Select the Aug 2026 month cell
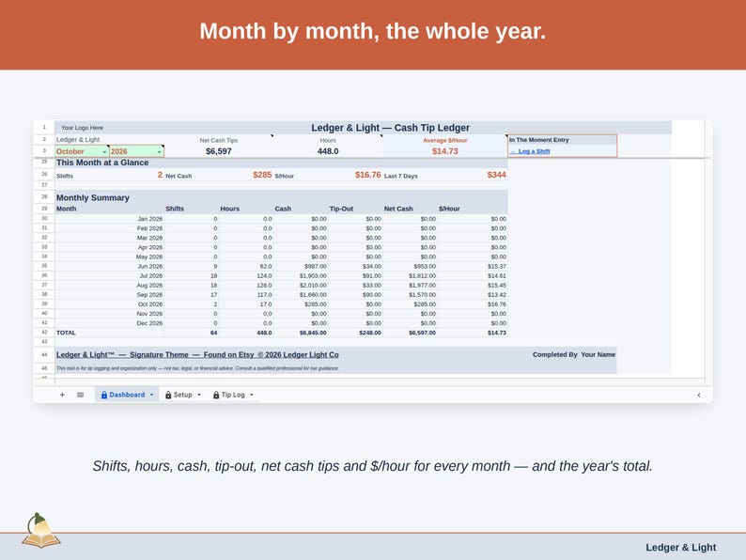Viewport: 746px width, 560px height. pos(109,286)
